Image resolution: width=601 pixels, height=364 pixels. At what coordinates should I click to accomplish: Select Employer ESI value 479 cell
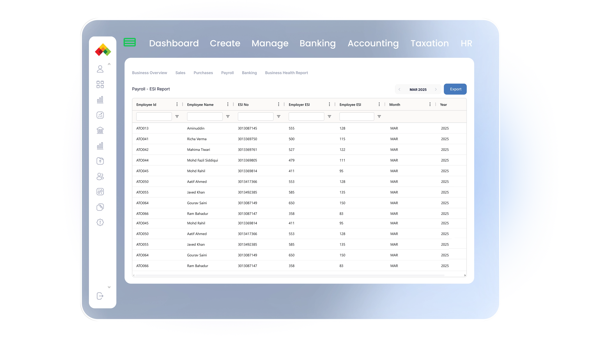(291, 160)
